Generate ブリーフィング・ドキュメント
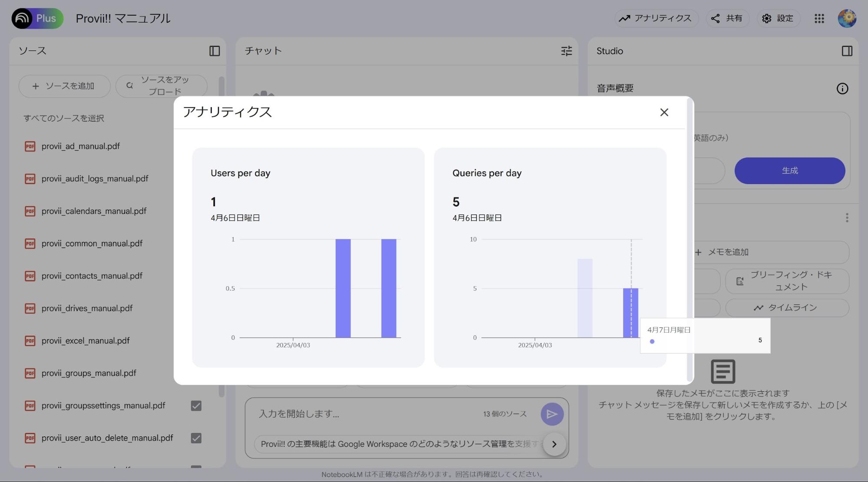The width and height of the screenshot is (868, 482). [787, 281]
